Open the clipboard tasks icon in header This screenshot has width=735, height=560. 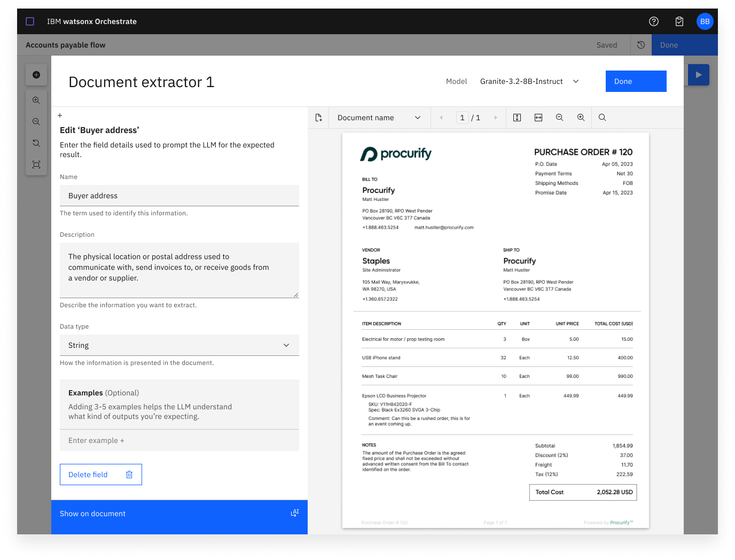point(679,21)
